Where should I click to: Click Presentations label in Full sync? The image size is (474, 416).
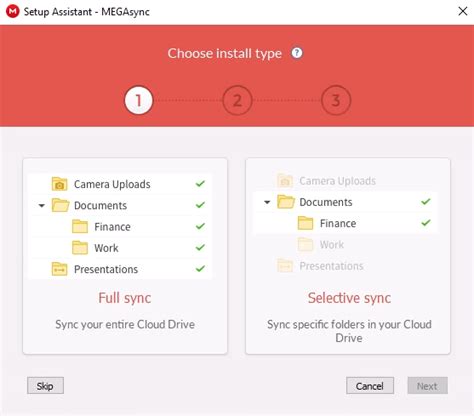(106, 269)
